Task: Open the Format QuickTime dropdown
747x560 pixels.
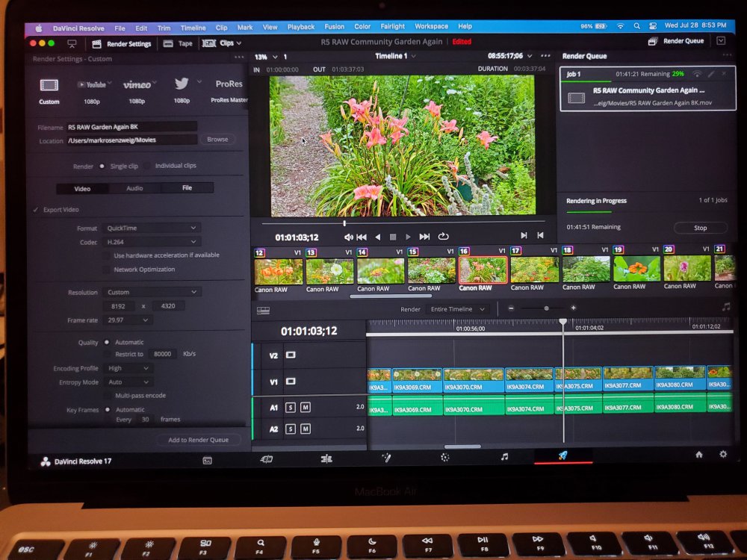Action: click(x=152, y=228)
